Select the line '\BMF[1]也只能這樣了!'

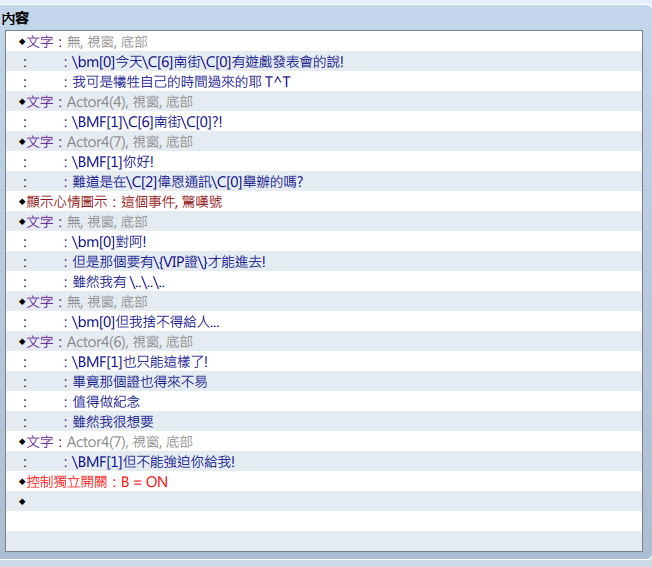(324, 361)
